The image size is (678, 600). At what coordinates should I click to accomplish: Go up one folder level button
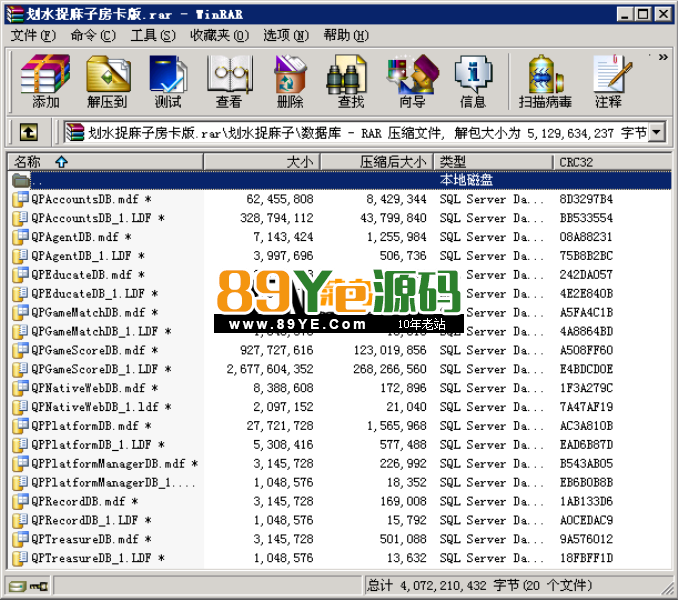[x=29, y=132]
